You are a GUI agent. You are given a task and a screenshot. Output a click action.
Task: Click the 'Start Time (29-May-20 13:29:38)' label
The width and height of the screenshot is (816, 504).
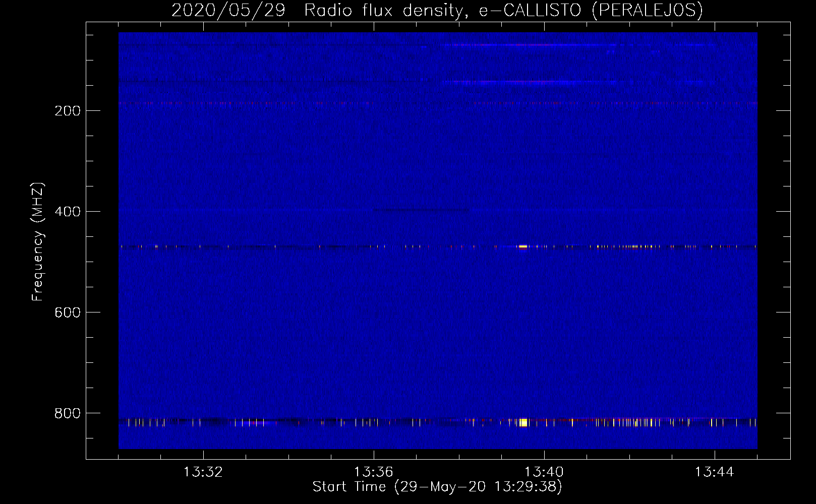pyautogui.click(x=437, y=487)
